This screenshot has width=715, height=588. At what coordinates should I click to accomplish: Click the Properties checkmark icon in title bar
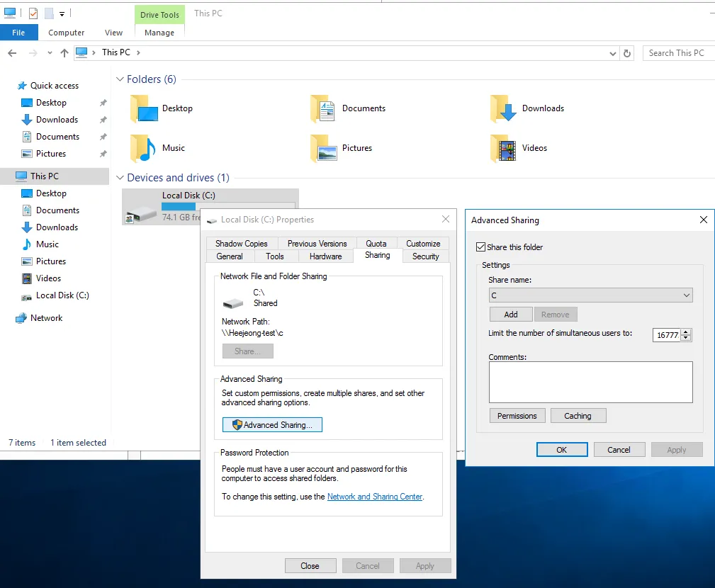click(33, 13)
